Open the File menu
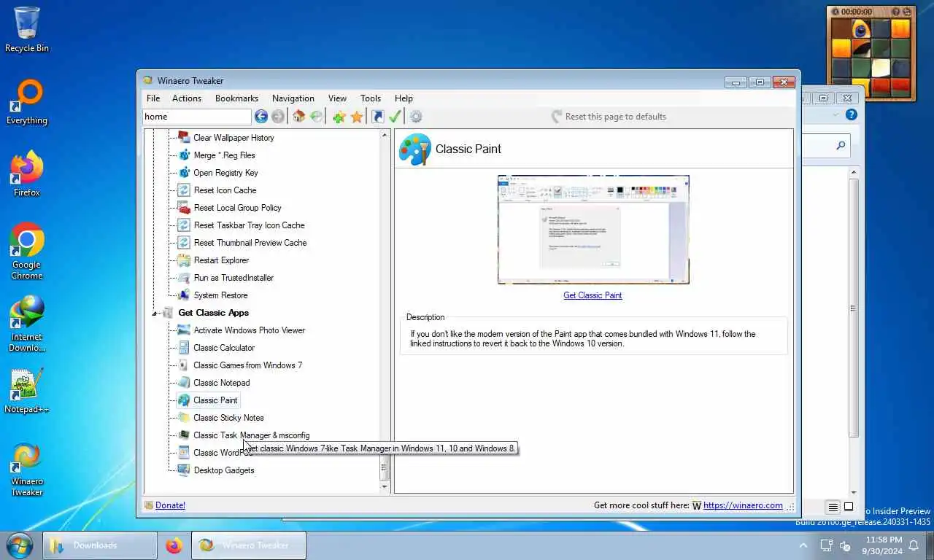The width and height of the screenshot is (934, 560). pyautogui.click(x=153, y=98)
